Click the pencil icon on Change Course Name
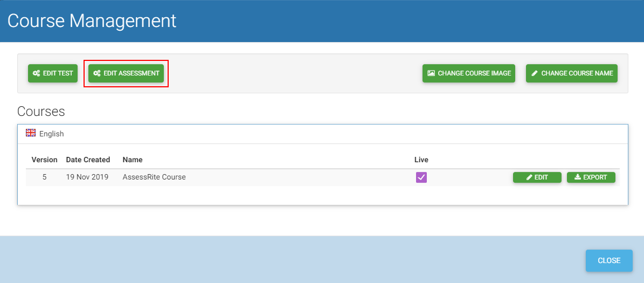The width and height of the screenshot is (644, 283). click(x=535, y=73)
